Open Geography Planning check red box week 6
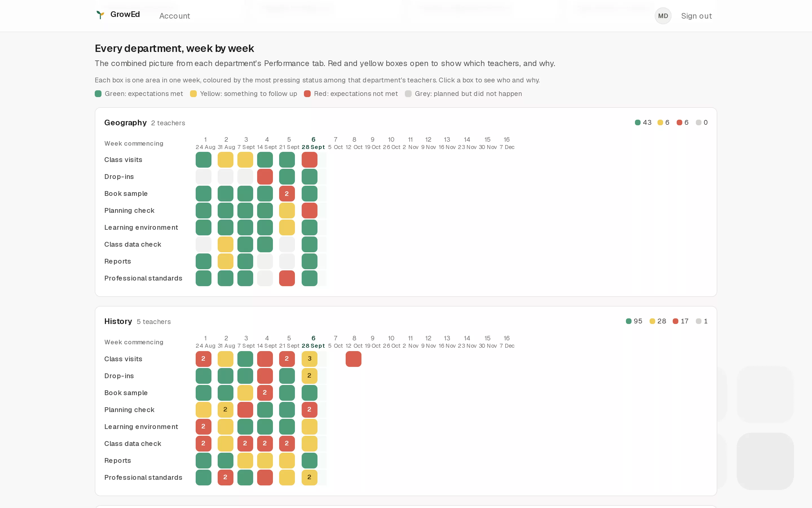812x508 pixels. 309,211
